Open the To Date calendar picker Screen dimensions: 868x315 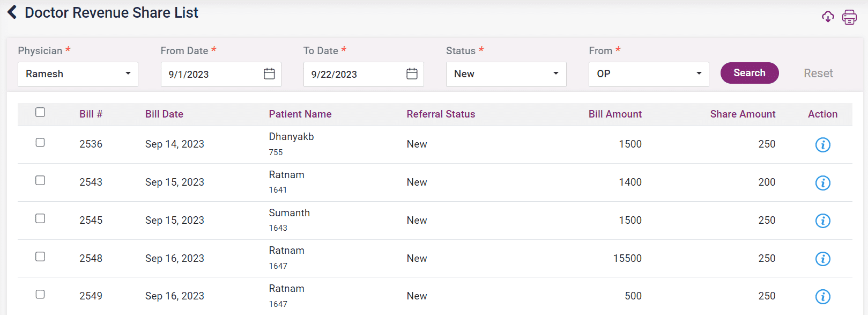[412, 74]
